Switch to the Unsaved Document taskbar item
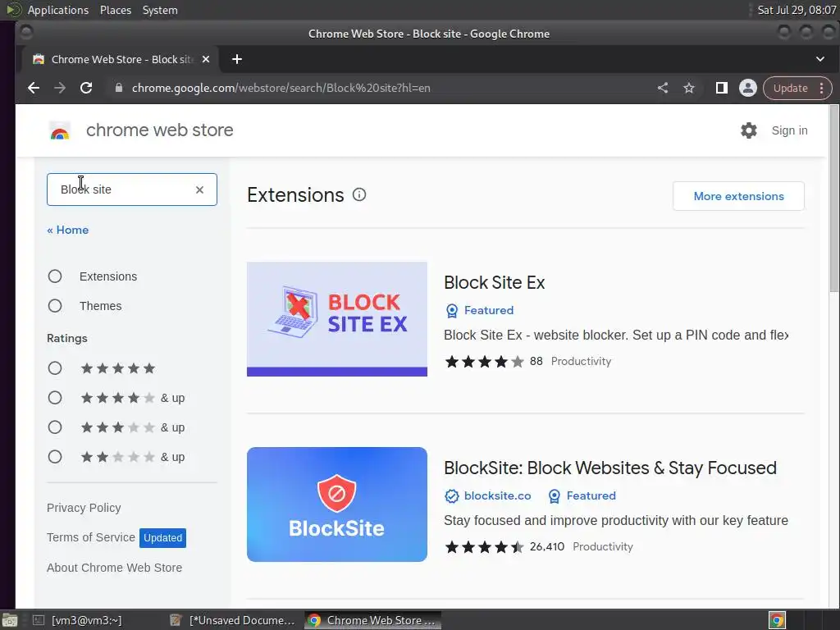The height and width of the screenshot is (630, 840). click(232, 620)
